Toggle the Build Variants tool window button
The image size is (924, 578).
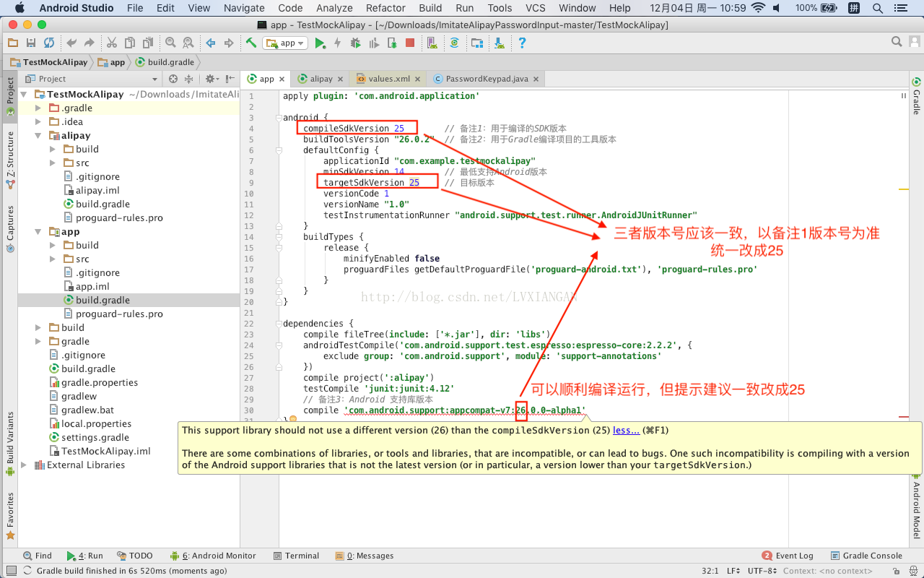coord(10,443)
